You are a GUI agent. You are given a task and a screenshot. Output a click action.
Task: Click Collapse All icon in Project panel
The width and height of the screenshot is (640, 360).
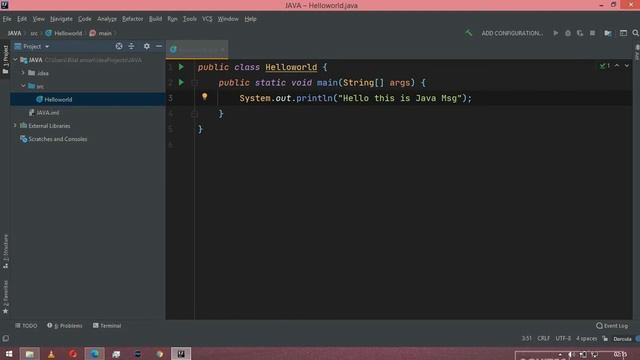click(x=131, y=46)
